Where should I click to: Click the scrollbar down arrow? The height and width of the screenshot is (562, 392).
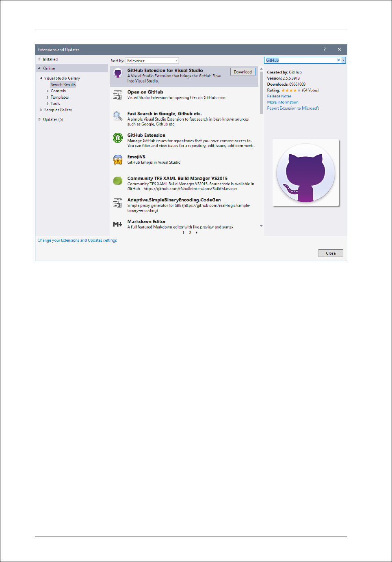pyautogui.click(x=261, y=226)
